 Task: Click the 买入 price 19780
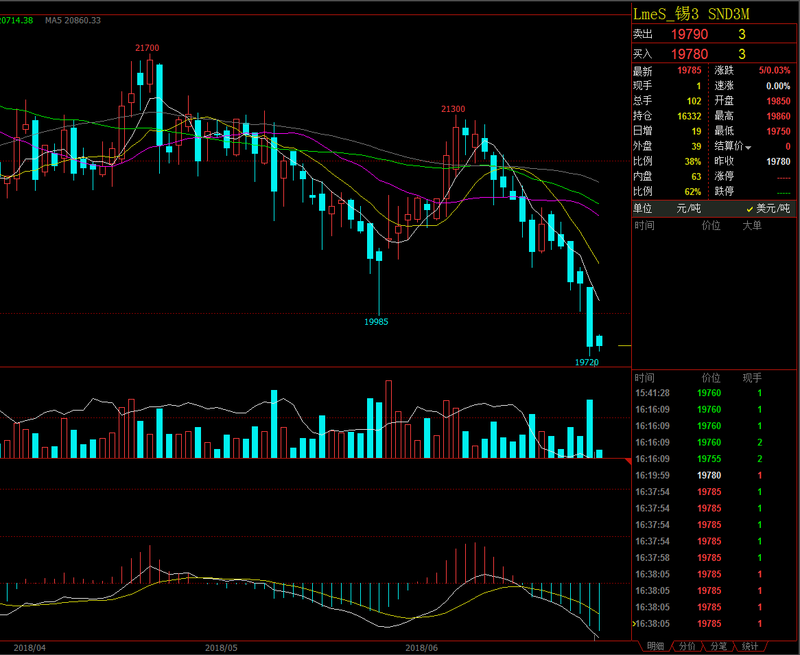[689, 53]
